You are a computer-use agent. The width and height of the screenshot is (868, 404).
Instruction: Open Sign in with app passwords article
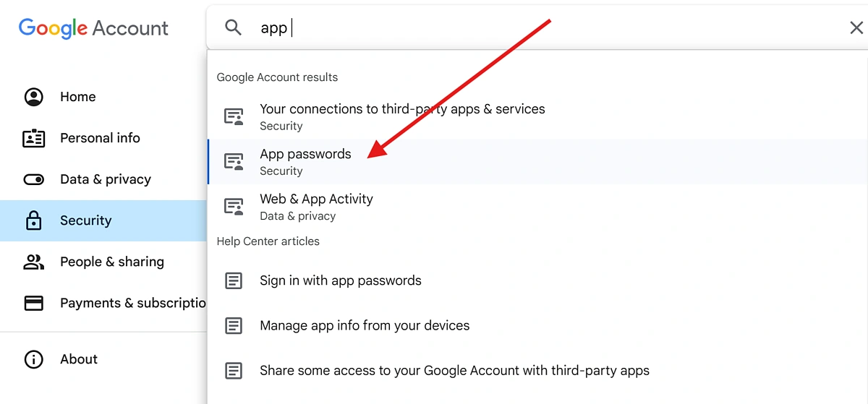pos(340,280)
